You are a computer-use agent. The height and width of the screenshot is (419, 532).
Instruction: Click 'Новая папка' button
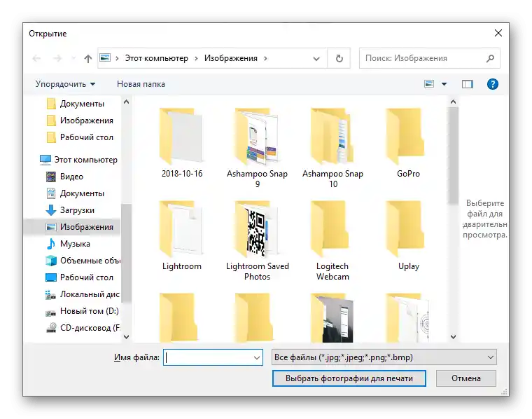(x=141, y=84)
